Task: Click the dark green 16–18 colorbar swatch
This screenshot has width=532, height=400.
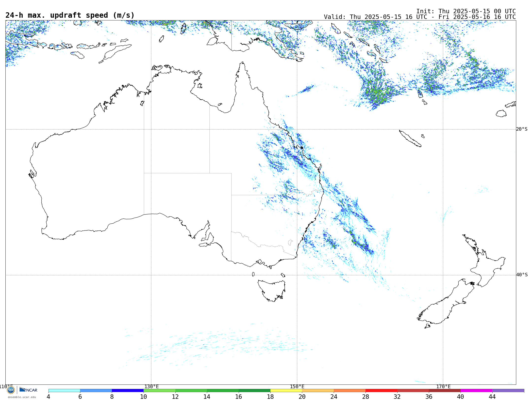Action: point(254,391)
